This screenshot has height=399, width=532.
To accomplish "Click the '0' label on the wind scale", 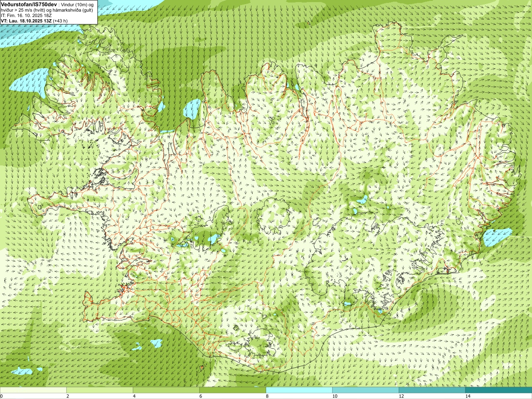I will tap(2, 396).
